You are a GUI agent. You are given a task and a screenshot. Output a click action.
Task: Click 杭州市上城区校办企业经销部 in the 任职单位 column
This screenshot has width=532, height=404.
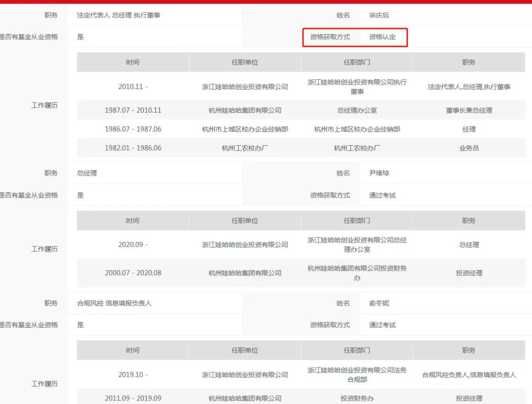pyautogui.click(x=245, y=129)
